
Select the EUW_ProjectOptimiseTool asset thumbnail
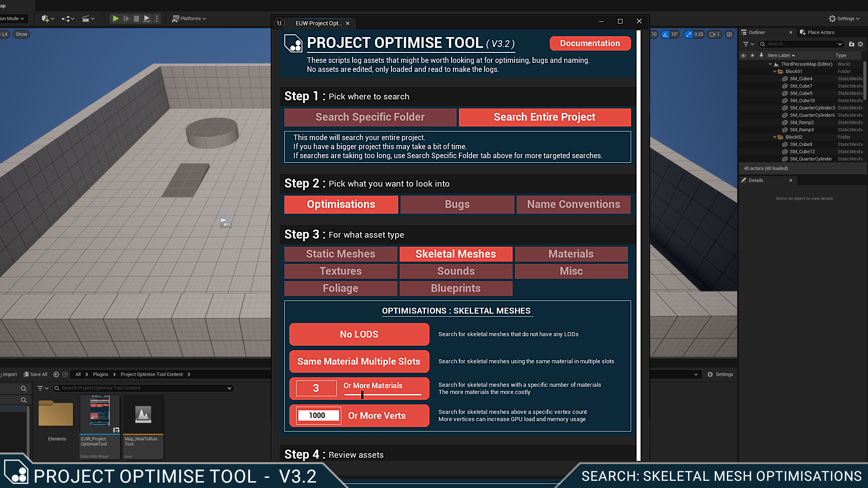(99, 427)
